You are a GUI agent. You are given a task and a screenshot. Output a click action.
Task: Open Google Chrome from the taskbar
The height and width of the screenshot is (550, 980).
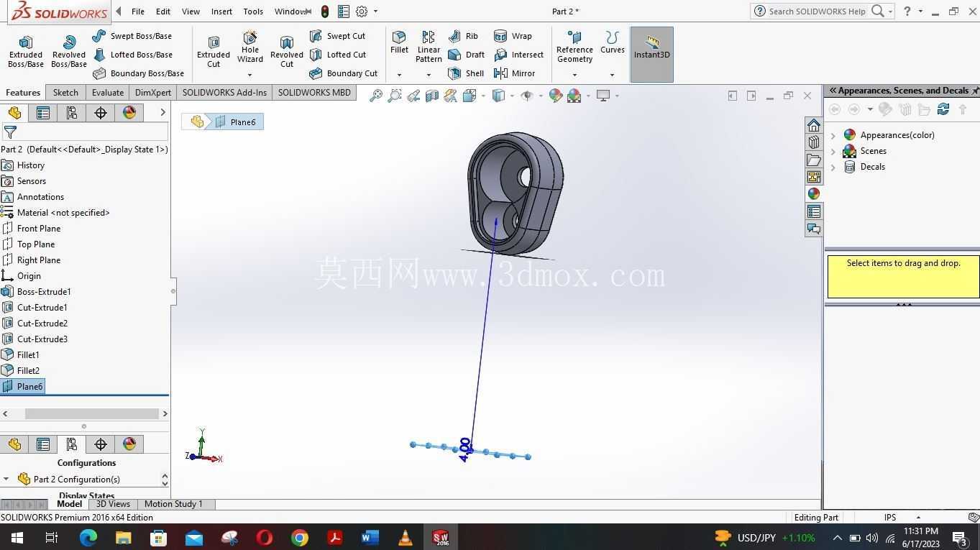[x=300, y=538]
